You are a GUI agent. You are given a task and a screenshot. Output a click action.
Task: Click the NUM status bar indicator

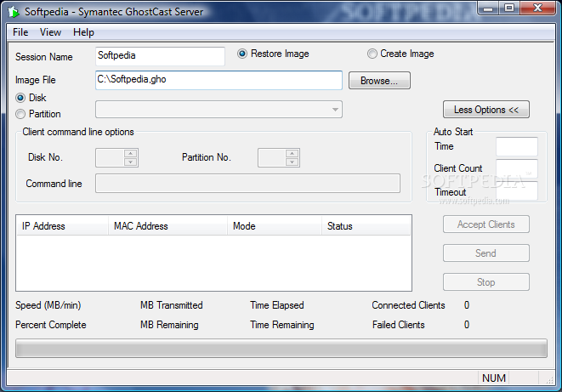pos(493,378)
